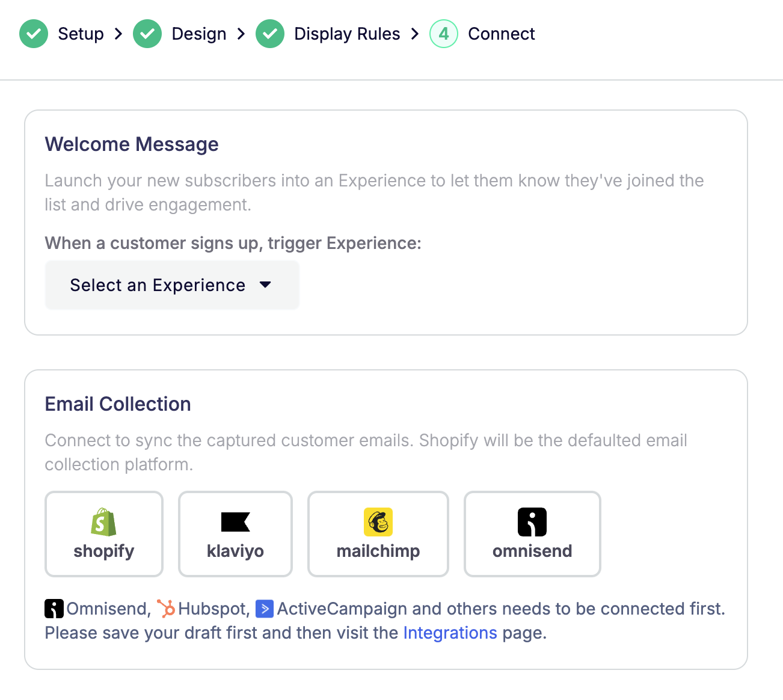
Task: Go to the Setup step
Action: [81, 34]
